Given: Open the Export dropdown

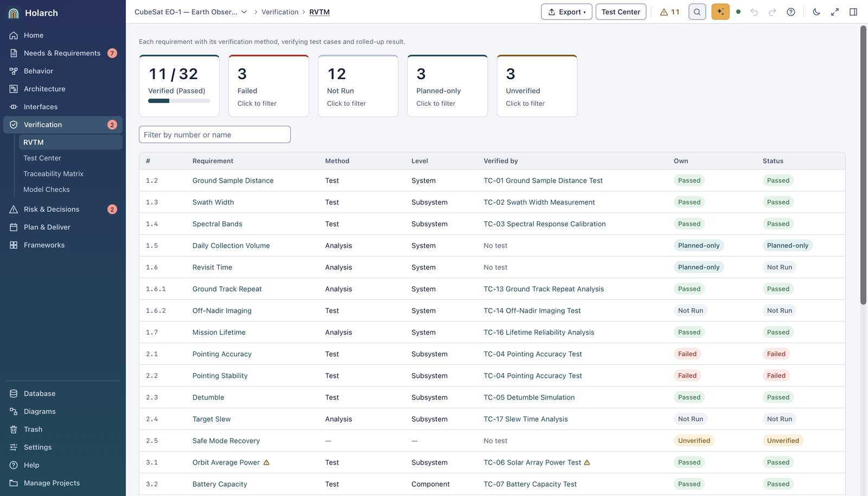Looking at the screenshot, I should coord(566,12).
